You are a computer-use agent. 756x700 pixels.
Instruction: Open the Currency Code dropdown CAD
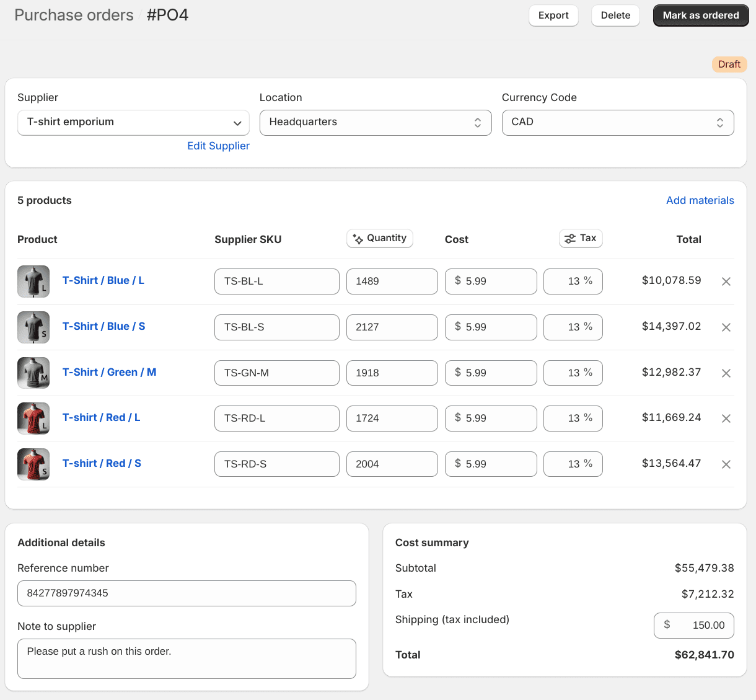pyautogui.click(x=618, y=122)
